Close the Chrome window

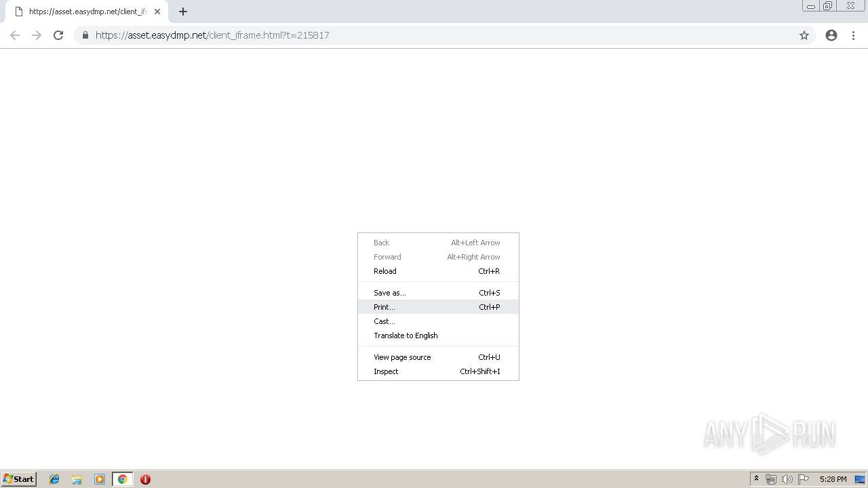pos(850,6)
